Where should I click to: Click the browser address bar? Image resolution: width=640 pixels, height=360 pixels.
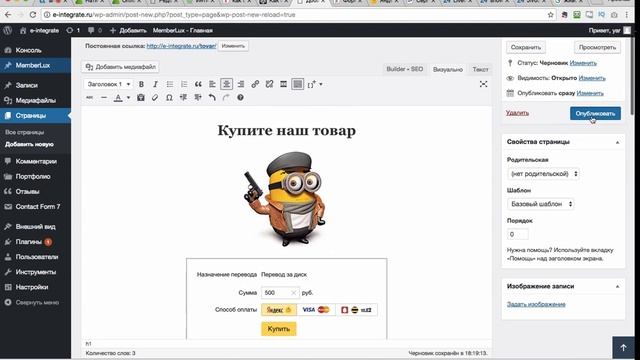[x=298, y=15]
